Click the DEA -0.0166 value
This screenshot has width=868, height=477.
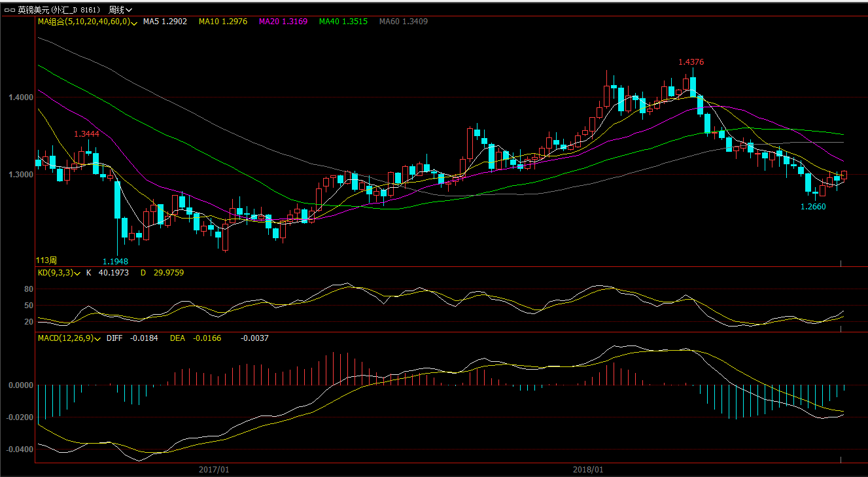[196, 338]
